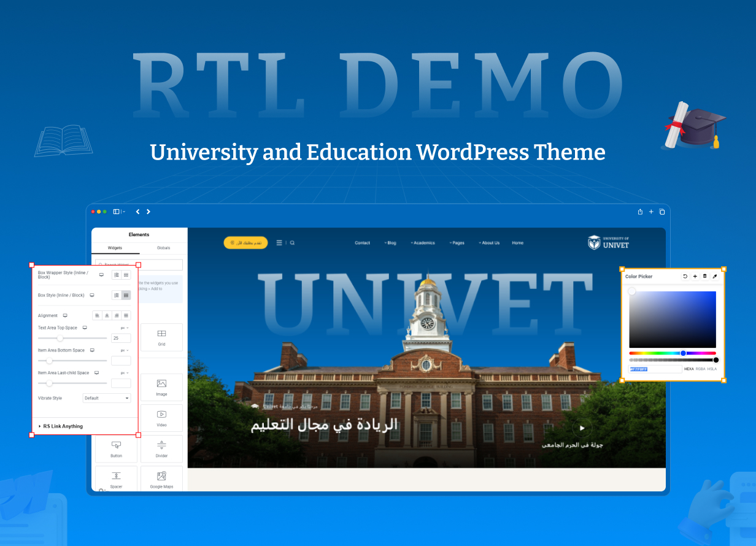Screen dimensions: 756x546
Task: Open px unit dropdown for Text Area Top Space
Action: click(125, 328)
